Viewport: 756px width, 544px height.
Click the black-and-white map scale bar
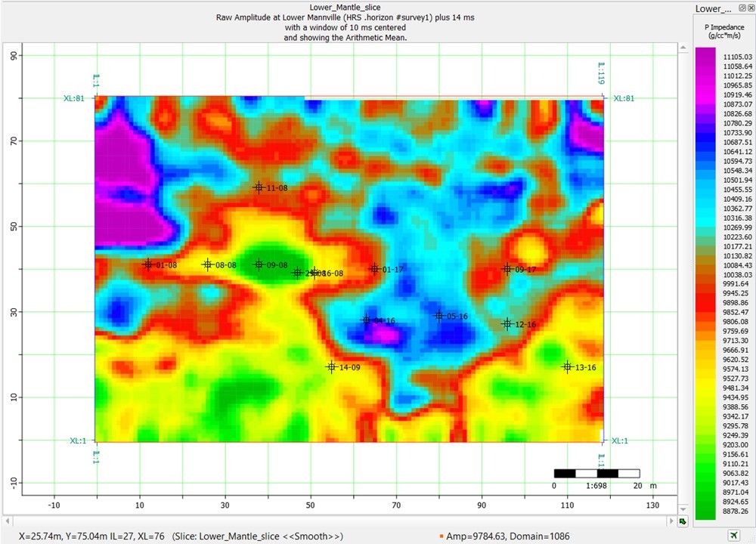coord(597,474)
